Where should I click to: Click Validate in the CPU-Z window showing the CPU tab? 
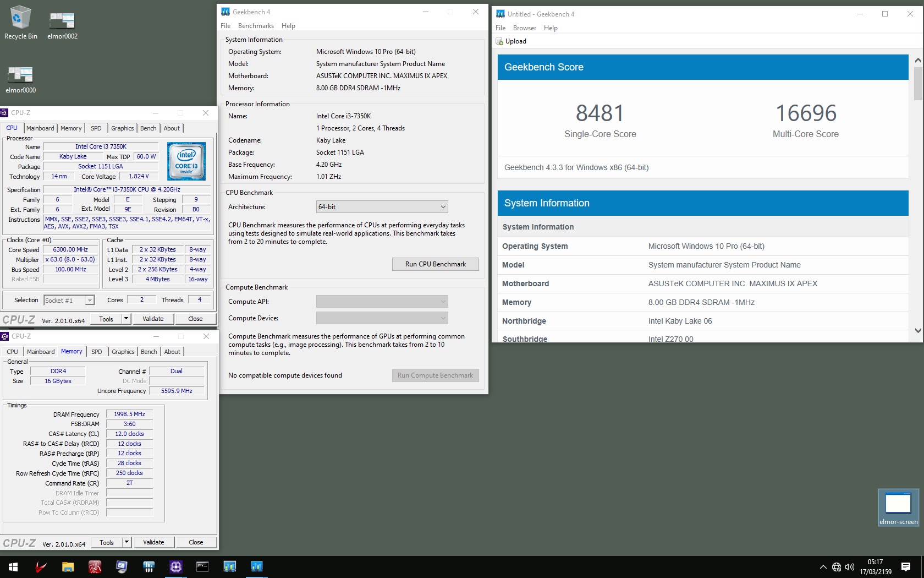coord(153,319)
